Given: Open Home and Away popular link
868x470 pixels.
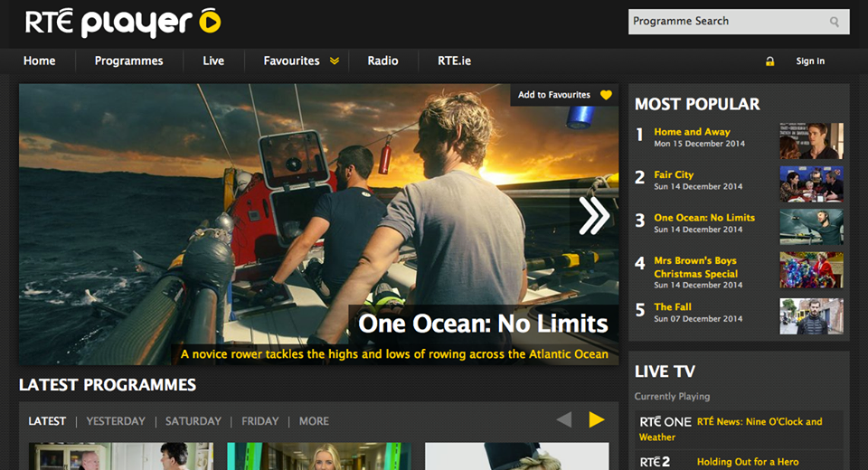Looking at the screenshot, I should [x=692, y=132].
